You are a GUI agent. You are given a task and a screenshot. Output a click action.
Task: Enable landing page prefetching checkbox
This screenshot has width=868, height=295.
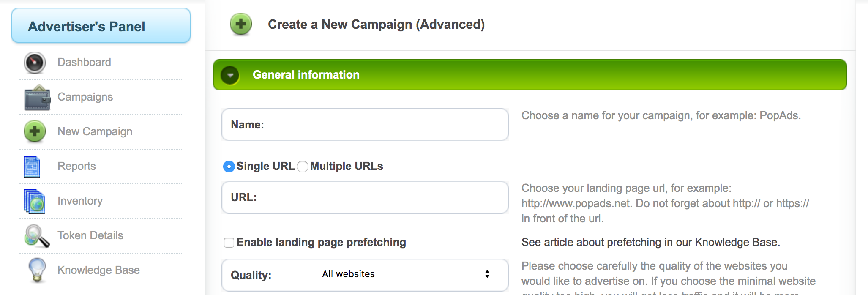pyautogui.click(x=229, y=243)
